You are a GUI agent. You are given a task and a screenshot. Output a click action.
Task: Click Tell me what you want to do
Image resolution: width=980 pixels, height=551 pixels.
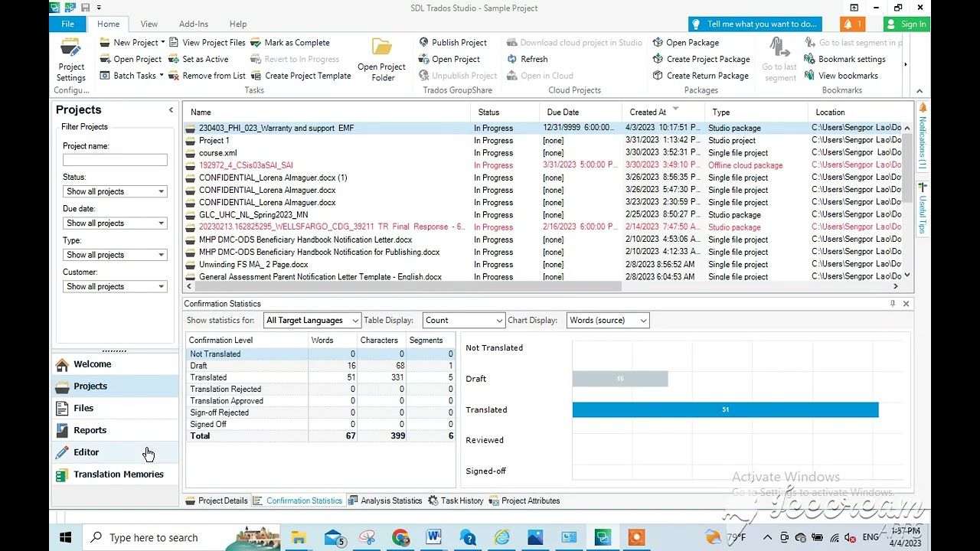(x=755, y=24)
